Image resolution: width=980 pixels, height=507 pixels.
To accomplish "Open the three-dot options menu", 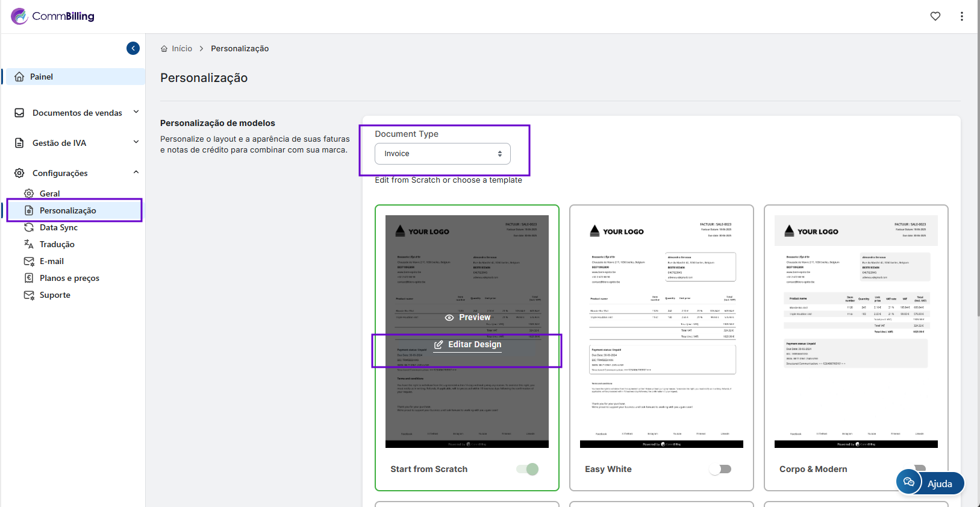I will point(961,16).
